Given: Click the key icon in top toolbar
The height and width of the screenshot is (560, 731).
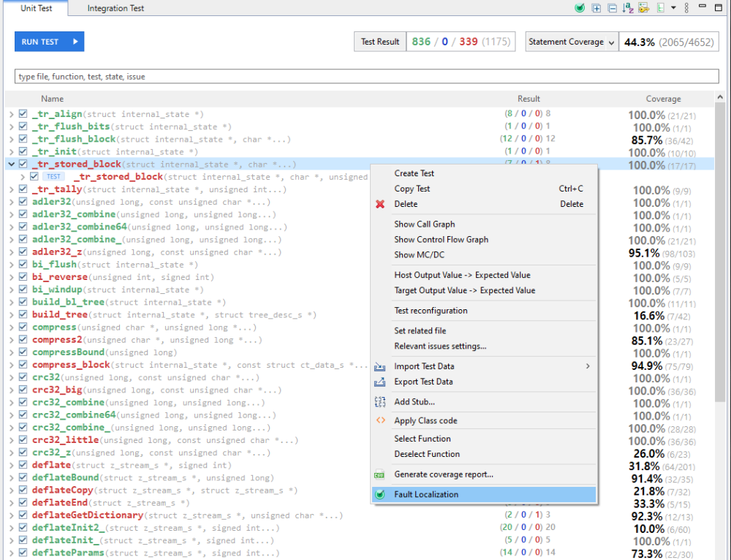Looking at the screenshot, I should pyautogui.click(x=643, y=8).
